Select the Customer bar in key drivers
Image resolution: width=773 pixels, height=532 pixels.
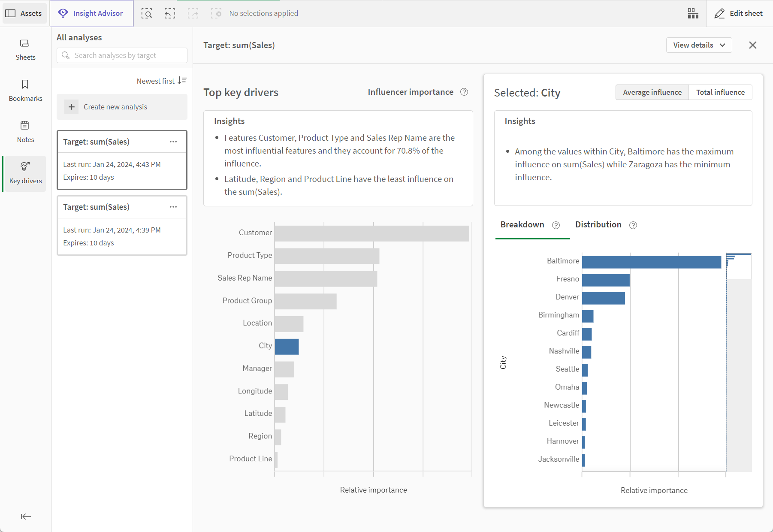point(371,233)
